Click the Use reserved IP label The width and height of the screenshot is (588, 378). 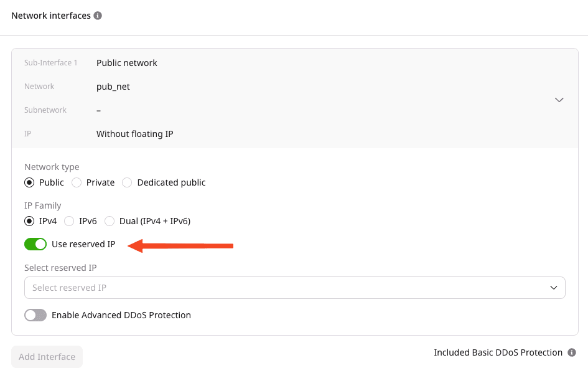83,244
